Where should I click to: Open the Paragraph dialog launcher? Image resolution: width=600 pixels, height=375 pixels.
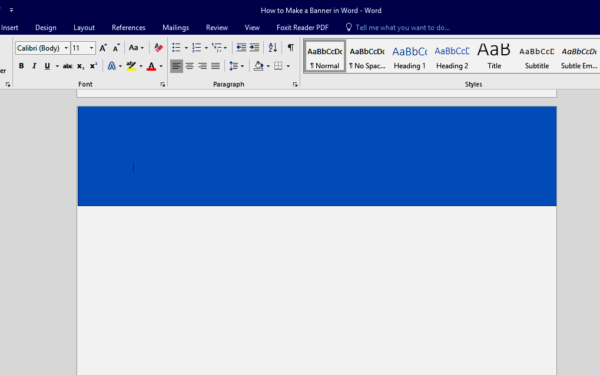(x=295, y=85)
